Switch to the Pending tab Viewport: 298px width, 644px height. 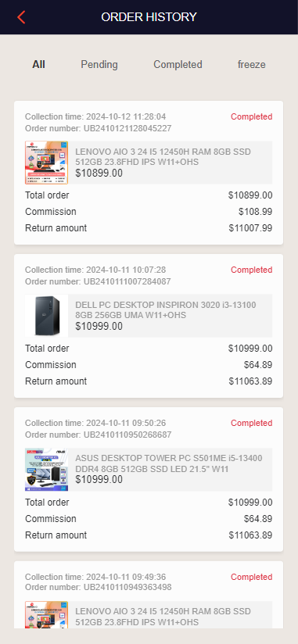coord(99,65)
